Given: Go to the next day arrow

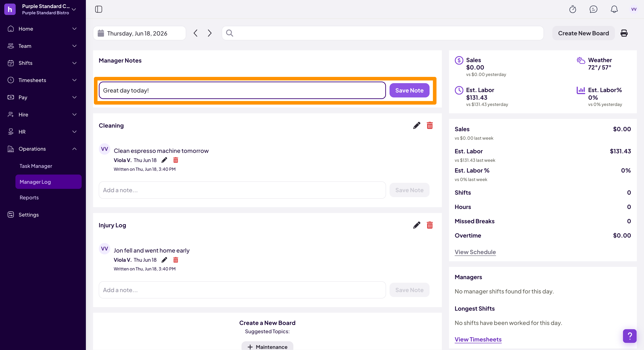Looking at the screenshot, I should click(210, 33).
